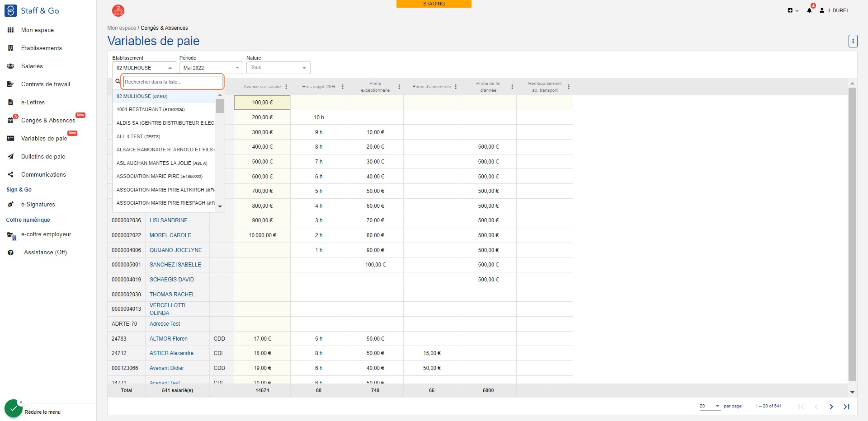The image size is (868, 421).
Task: Open employee LISI SANDRINE link
Action: point(169,220)
